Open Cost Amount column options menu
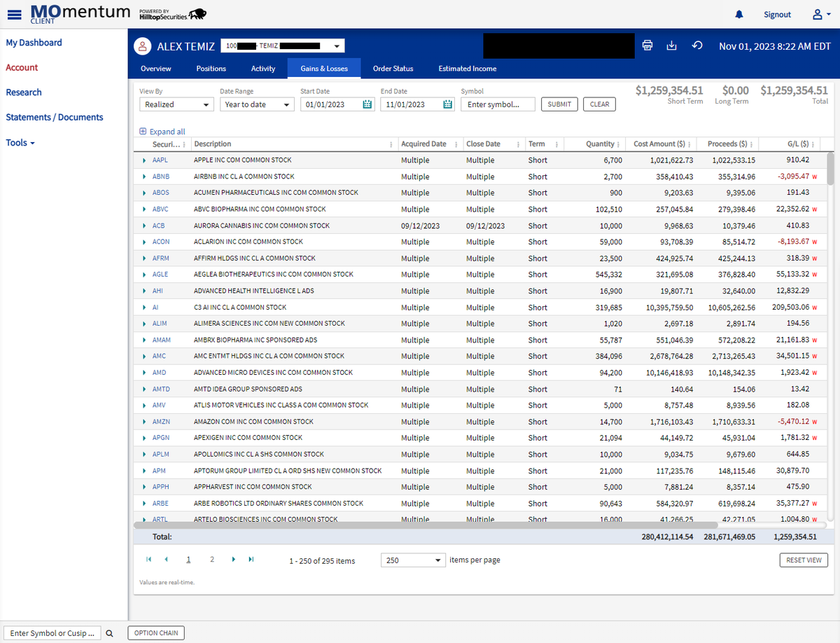Screen dimensions: 840x643 pyautogui.click(x=690, y=144)
